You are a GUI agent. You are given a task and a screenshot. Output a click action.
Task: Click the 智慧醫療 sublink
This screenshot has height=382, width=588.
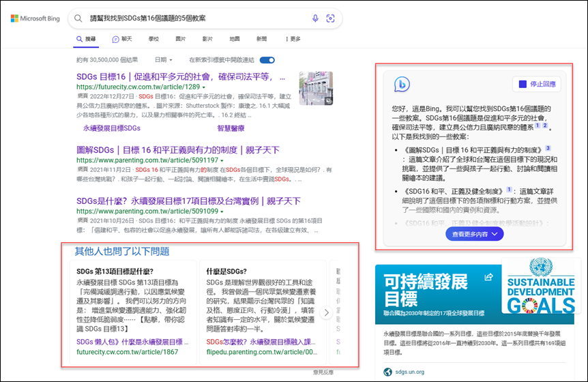point(231,128)
